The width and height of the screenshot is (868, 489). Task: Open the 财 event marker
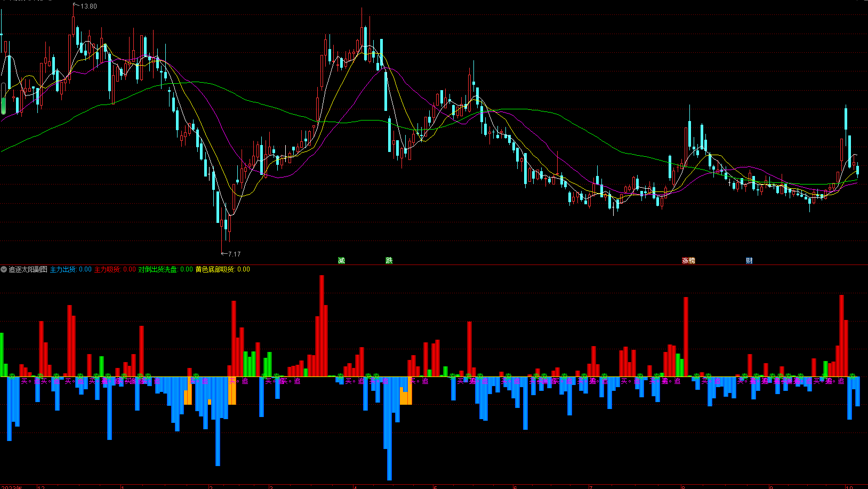[x=749, y=261]
